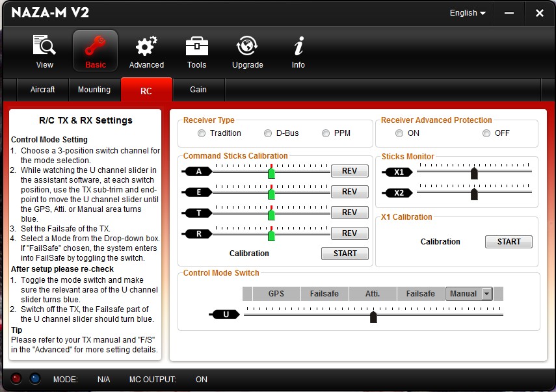Click the blue status LED indicator
556x392 pixels.
click(x=34, y=378)
